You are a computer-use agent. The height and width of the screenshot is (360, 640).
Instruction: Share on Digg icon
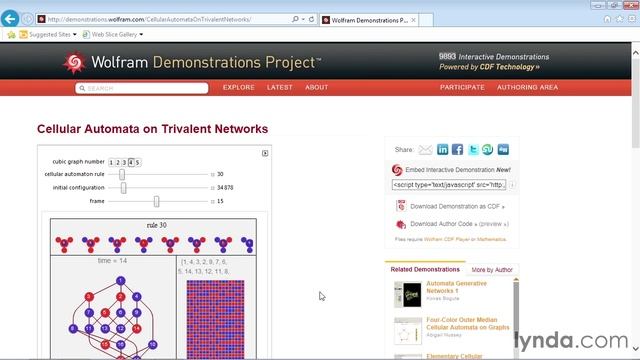(503, 149)
